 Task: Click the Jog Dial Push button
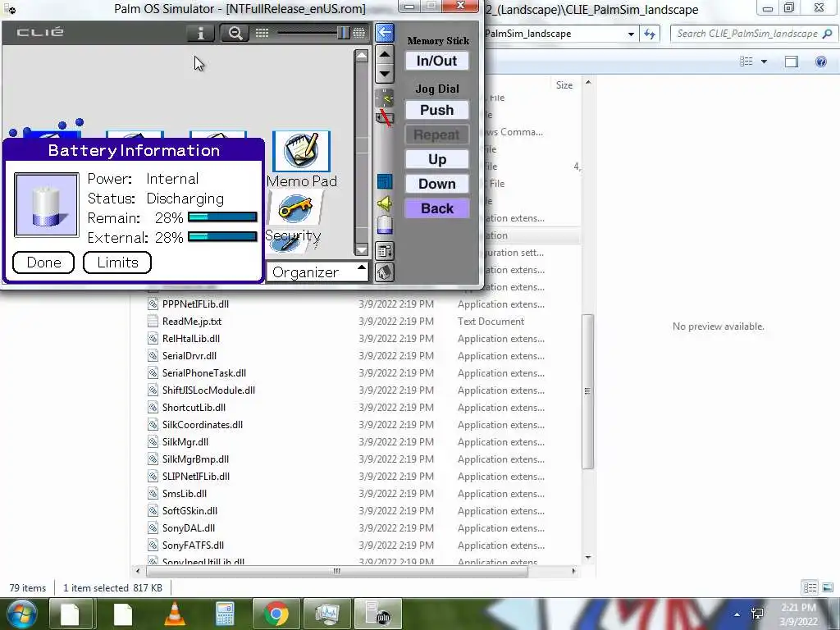pos(437,110)
